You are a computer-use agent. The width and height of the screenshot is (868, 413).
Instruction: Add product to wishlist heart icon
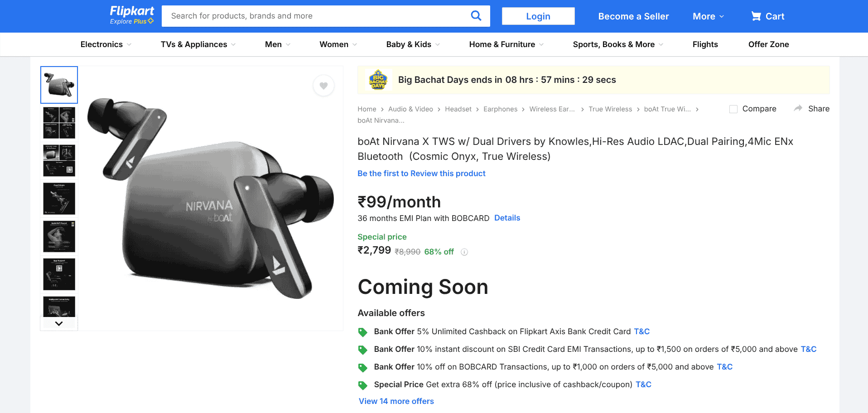pyautogui.click(x=323, y=86)
